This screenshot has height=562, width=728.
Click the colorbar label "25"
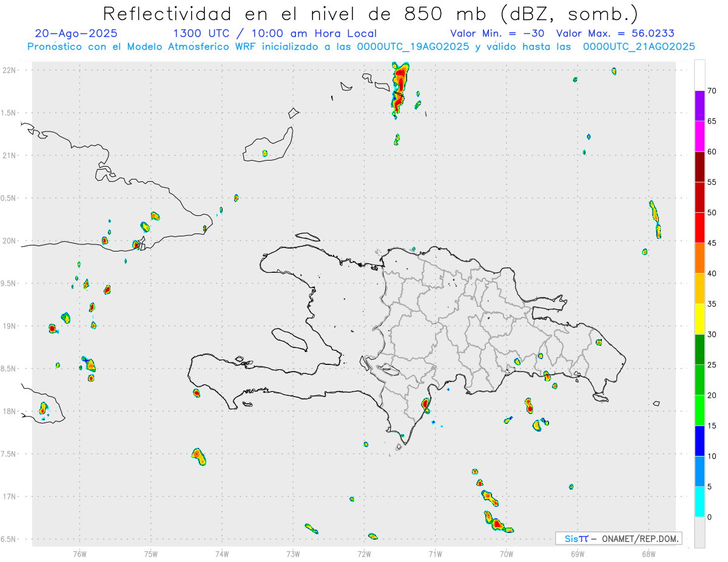[x=712, y=364]
